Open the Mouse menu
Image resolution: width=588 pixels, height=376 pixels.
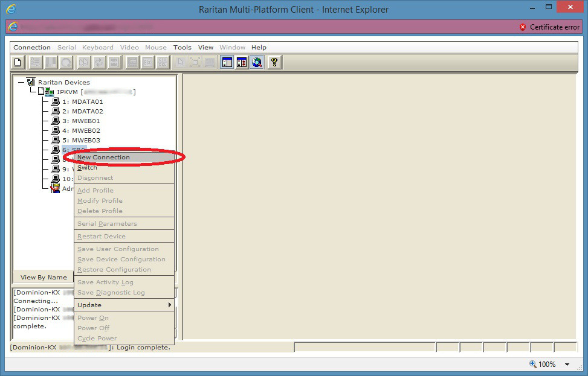[x=156, y=47]
